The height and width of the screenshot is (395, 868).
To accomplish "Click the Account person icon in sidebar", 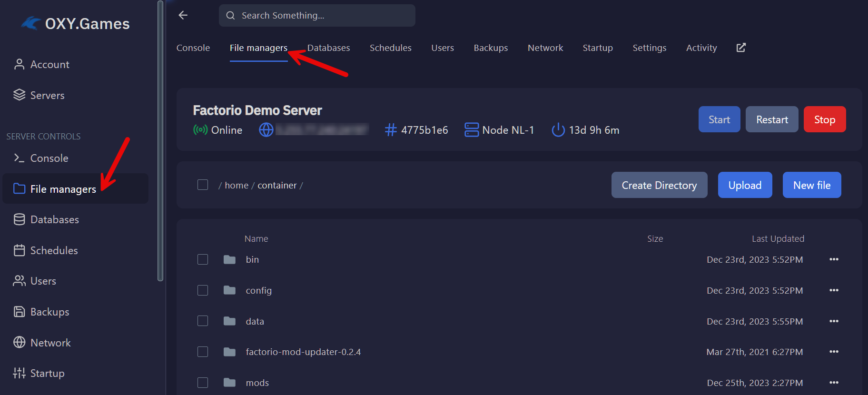I will tap(19, 64).
